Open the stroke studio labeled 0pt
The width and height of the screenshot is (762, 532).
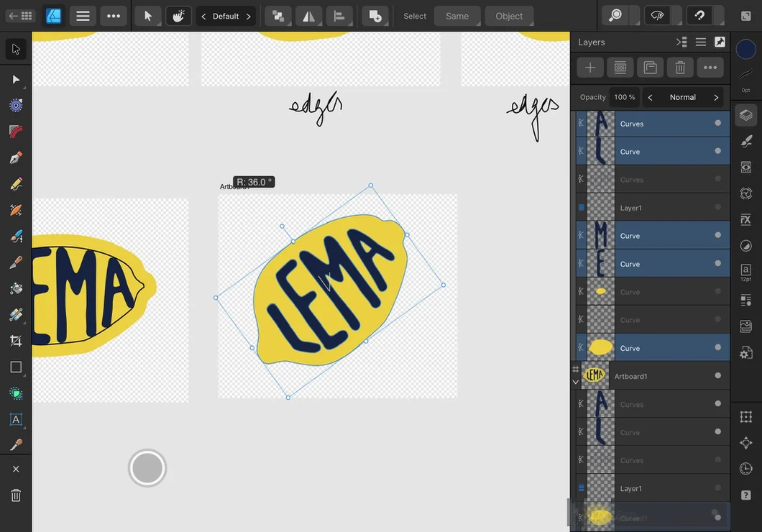click(x=746, y=78)
